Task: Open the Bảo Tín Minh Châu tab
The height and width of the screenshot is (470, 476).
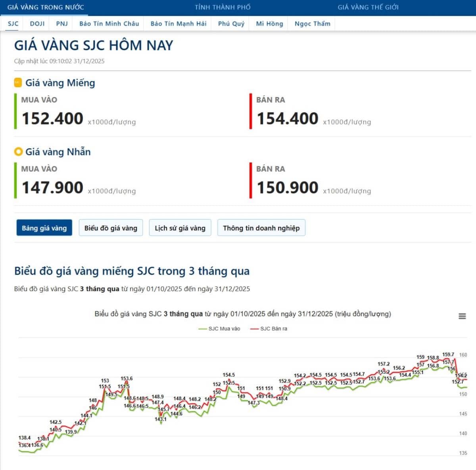Action: pos(109,23)
